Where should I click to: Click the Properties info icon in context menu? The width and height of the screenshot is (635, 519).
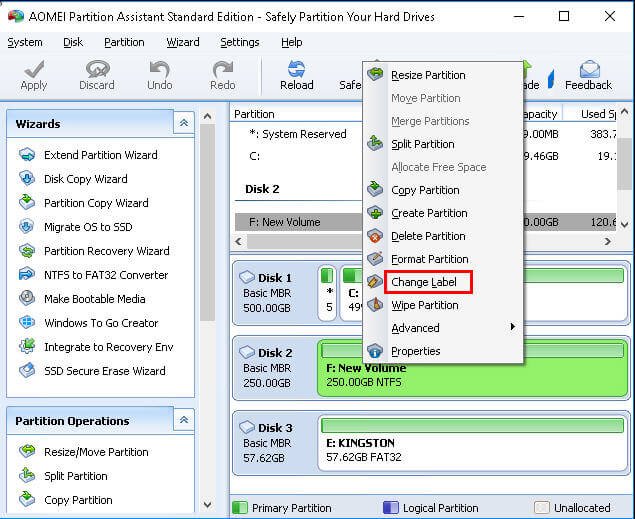pyautogui.click(x=375, y=351)
